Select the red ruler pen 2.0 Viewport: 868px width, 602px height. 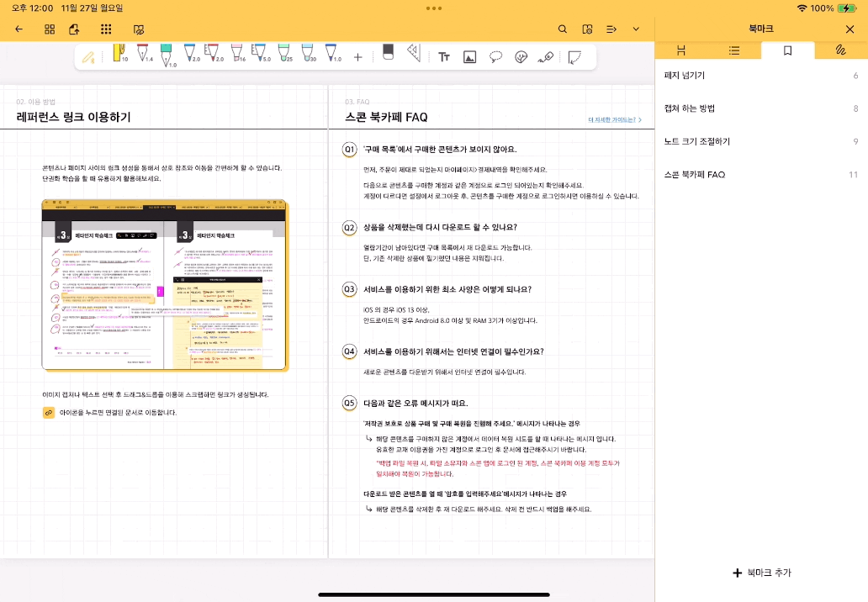pos(214,54)
